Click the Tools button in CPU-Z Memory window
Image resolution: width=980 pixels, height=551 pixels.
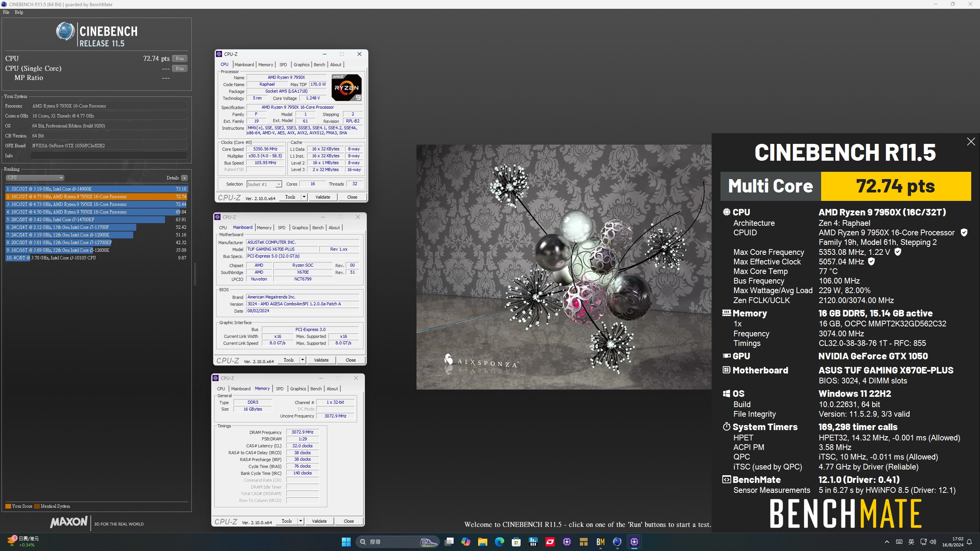point(287,521)
